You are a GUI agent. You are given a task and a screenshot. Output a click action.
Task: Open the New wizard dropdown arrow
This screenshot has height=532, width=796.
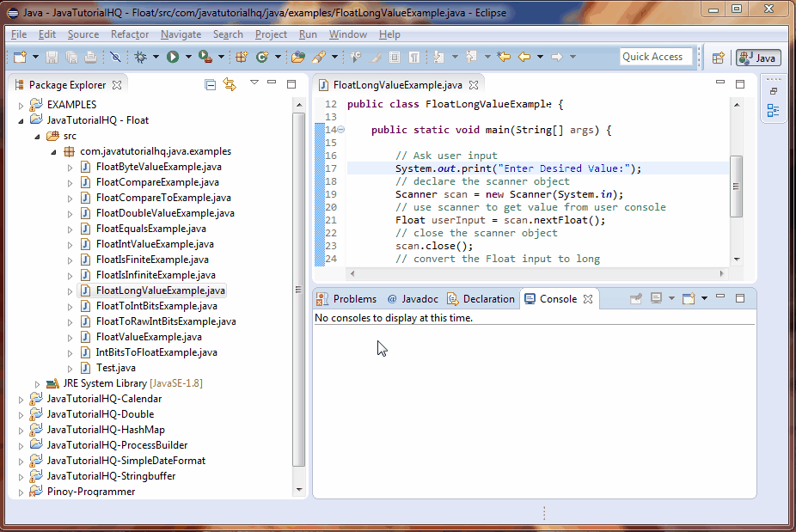pos(35,57)
